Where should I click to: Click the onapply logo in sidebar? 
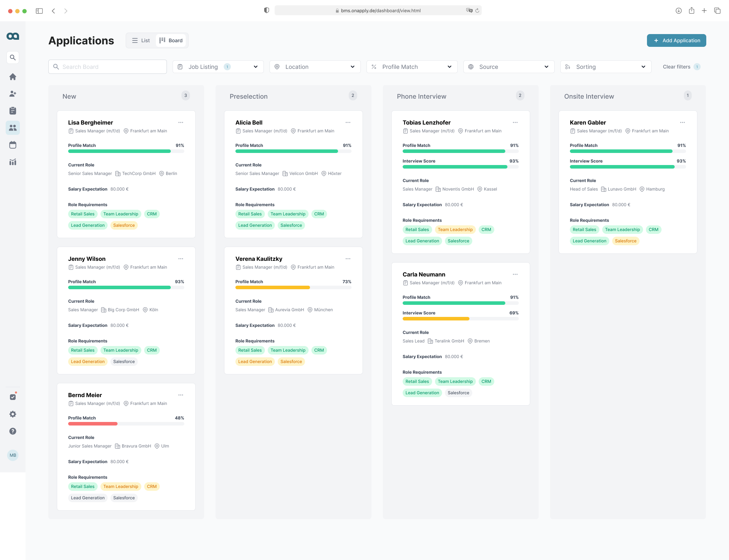13,36
